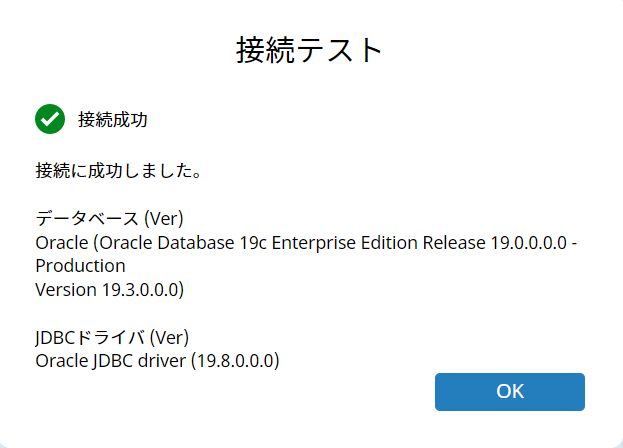Click the JDBCドライバ (Ver) heading

pos(112,338)
